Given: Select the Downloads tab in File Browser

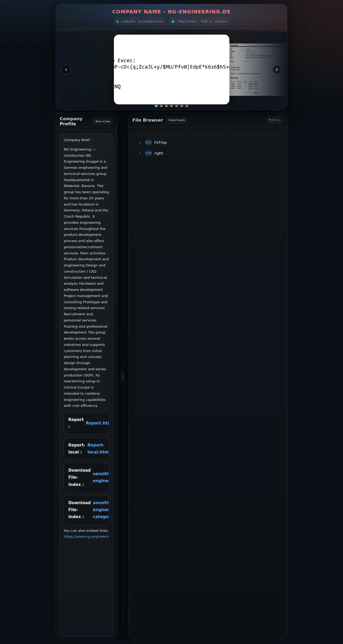Looking at the screenshot, I should (177, 120).
